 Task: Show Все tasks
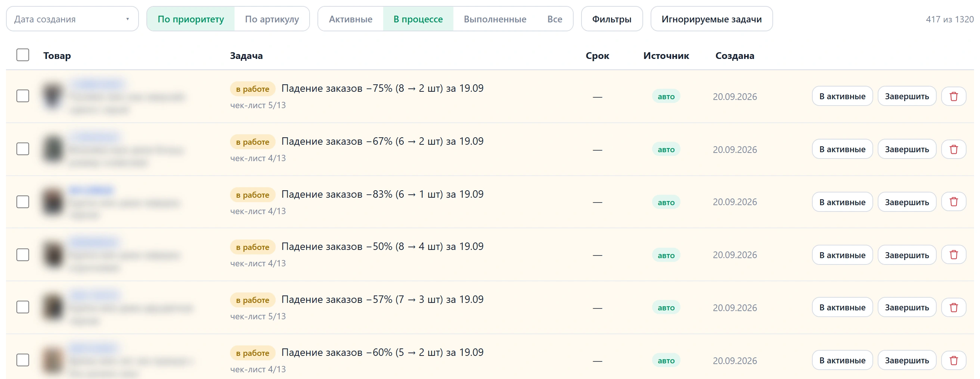[x=554, y=19]
